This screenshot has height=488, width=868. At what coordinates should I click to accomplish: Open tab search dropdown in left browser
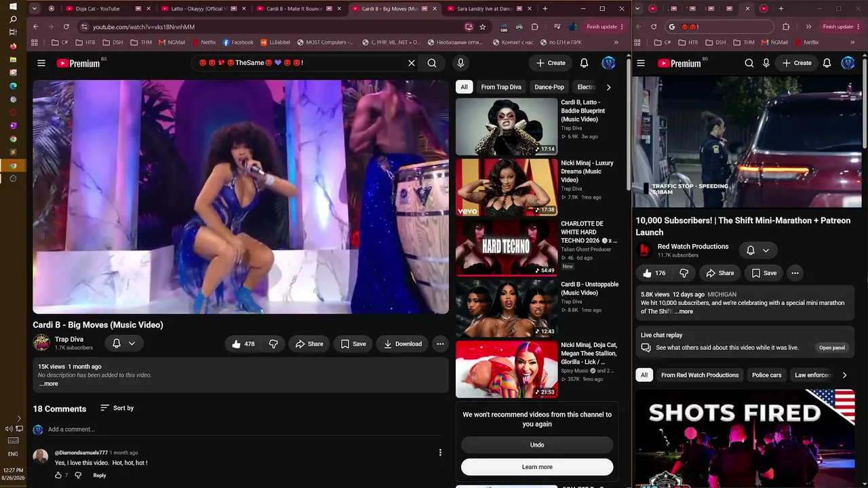34,8
